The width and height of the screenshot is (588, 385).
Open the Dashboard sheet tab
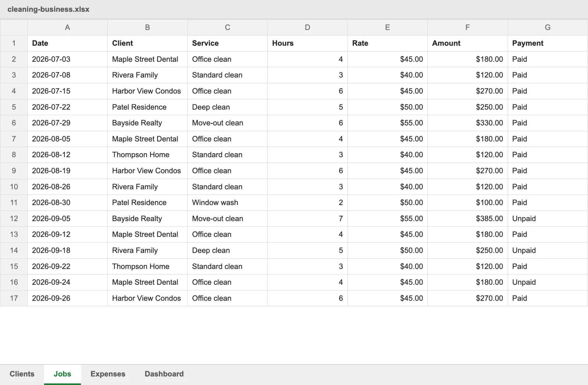[164, 374]
